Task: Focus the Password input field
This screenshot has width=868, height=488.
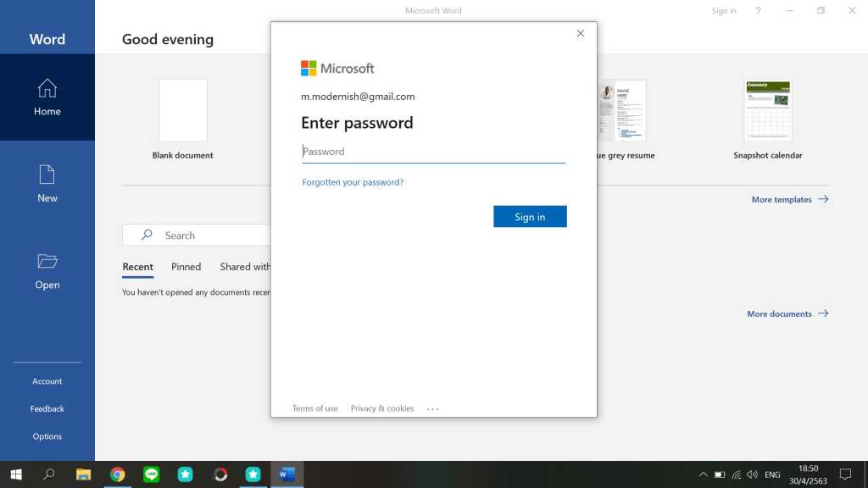Action: (433, 152)
